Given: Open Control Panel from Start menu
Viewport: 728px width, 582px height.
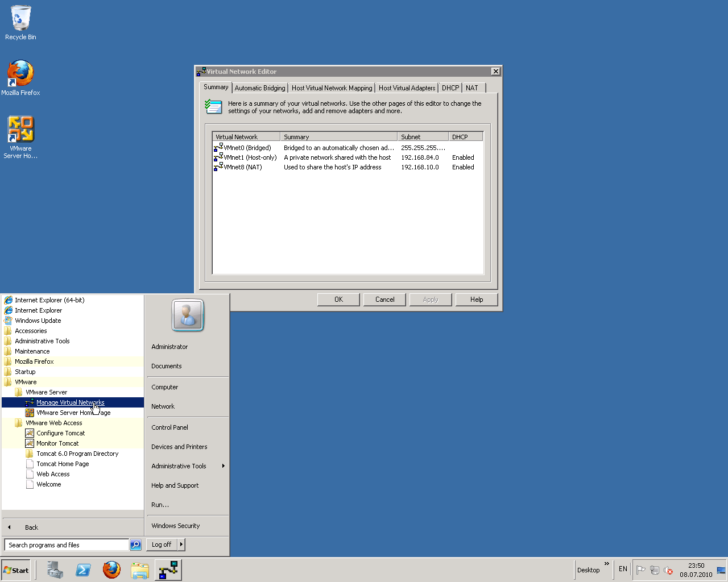Looking at the screenshot, I should (188, 427).
